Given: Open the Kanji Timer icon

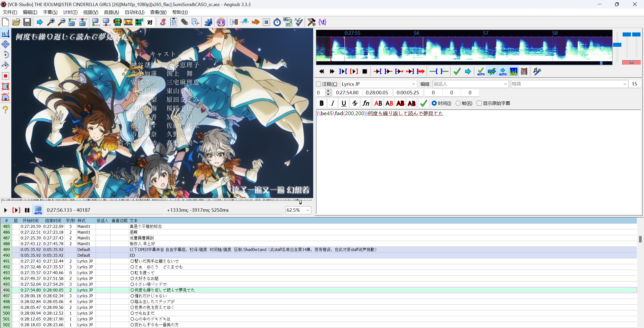Looking at the screenshot, I should click(288, 22).
